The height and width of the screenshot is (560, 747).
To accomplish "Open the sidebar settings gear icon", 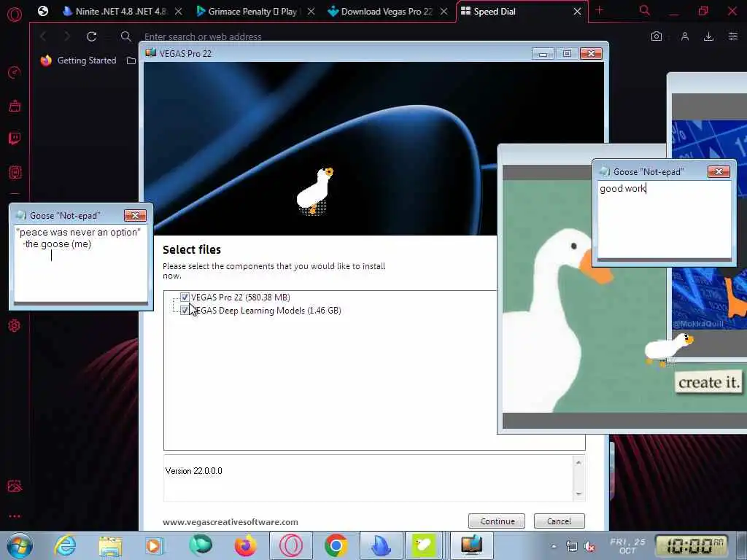I will pos(15,326).
